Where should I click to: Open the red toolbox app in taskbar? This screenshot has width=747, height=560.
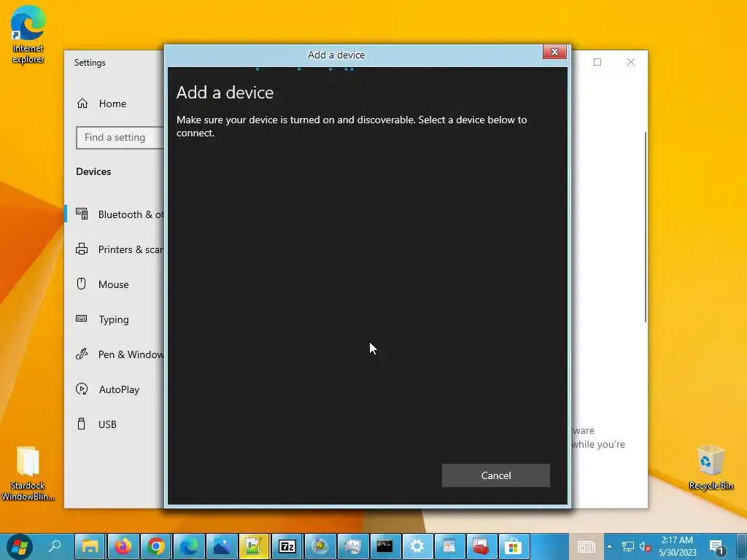click(x=481, y=546)
